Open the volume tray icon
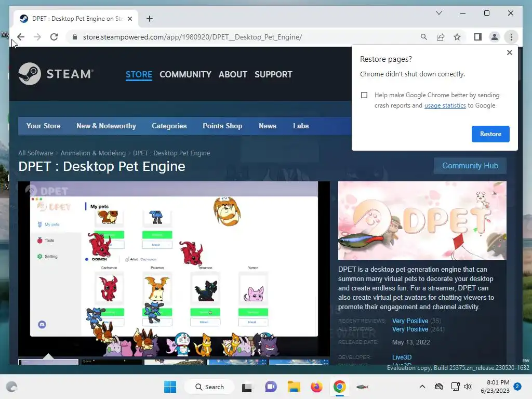 [x=468, y=387]
